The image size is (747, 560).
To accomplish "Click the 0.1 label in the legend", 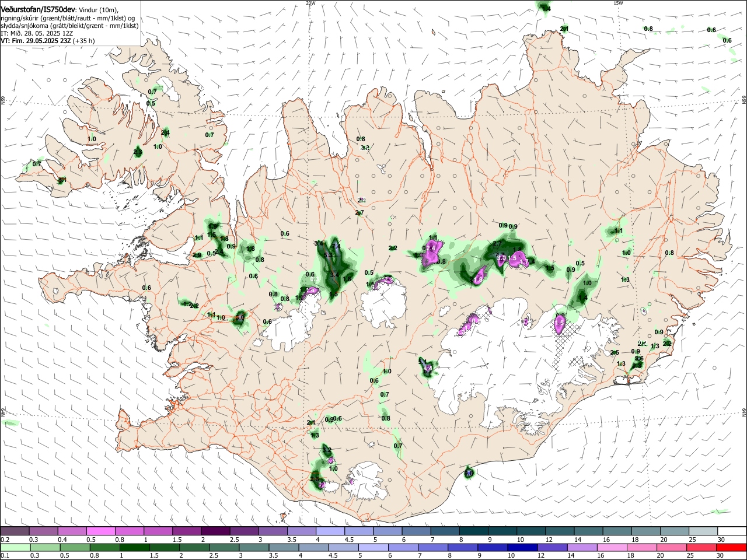I will (x=4, y=556).
